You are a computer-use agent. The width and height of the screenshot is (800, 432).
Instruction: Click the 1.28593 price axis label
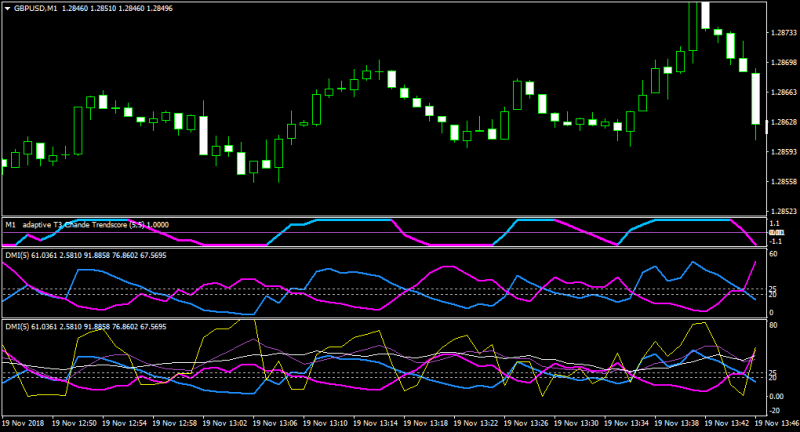pyautogui.click(x=783, y=152)
